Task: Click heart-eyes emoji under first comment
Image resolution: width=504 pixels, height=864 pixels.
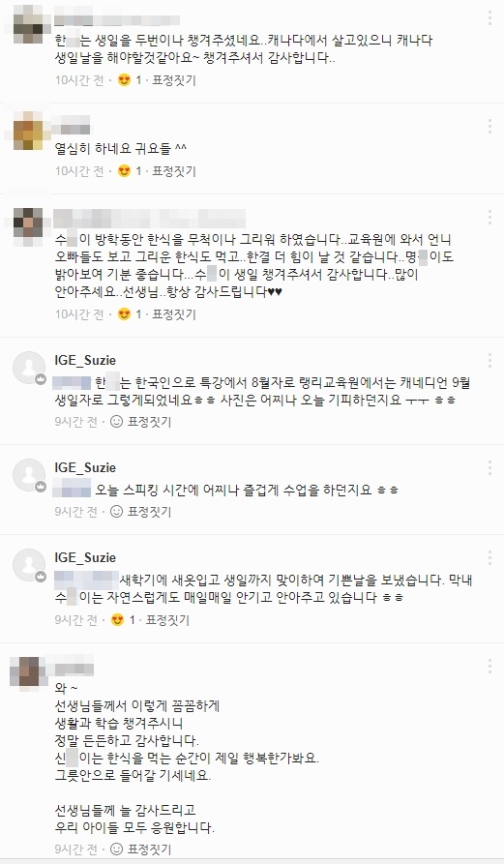Action: 125,80
